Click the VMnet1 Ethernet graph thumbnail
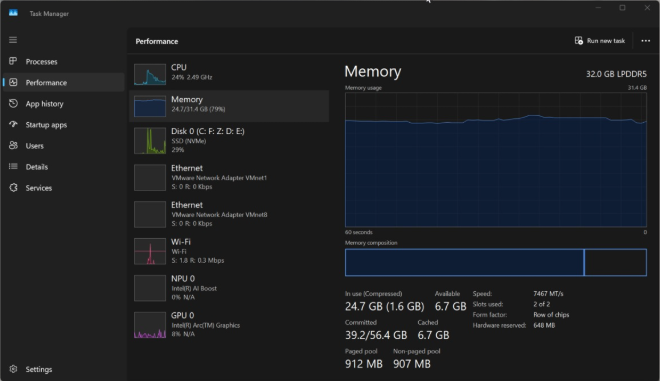Image resolution: width=660 pixels, height=381 pixels. [x=150, y=178]
